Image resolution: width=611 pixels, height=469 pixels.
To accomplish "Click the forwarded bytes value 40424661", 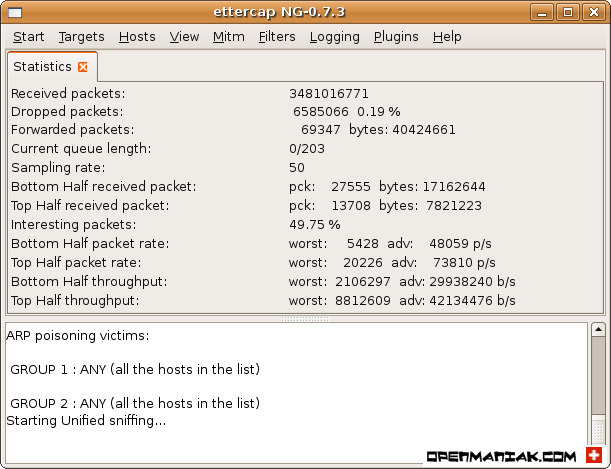I will point(424,130).
